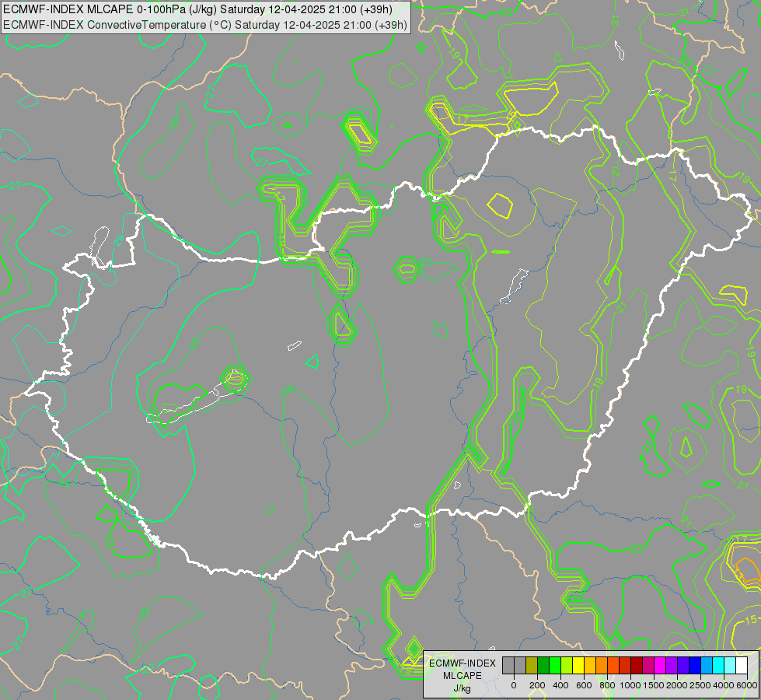The height and width of the screenshot is (700, 761).
Task: Click the 800 value on legend scale
Action: pos(607,685)
